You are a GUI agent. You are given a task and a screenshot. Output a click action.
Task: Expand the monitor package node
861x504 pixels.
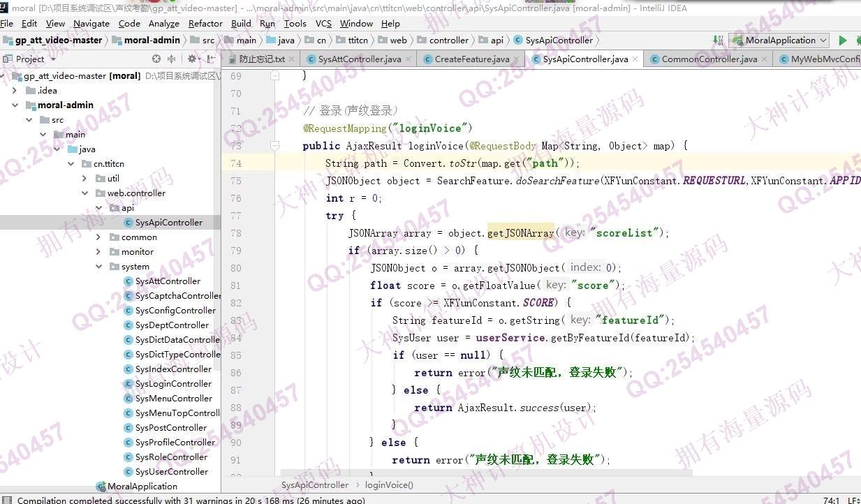pyautogui.click(x=98, y=252)
